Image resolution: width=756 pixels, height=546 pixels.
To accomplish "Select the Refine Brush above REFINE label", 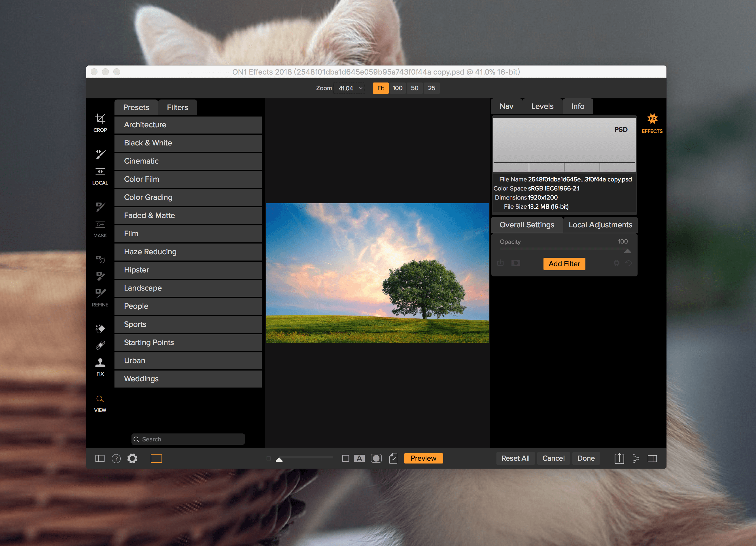I will [100, 293].
